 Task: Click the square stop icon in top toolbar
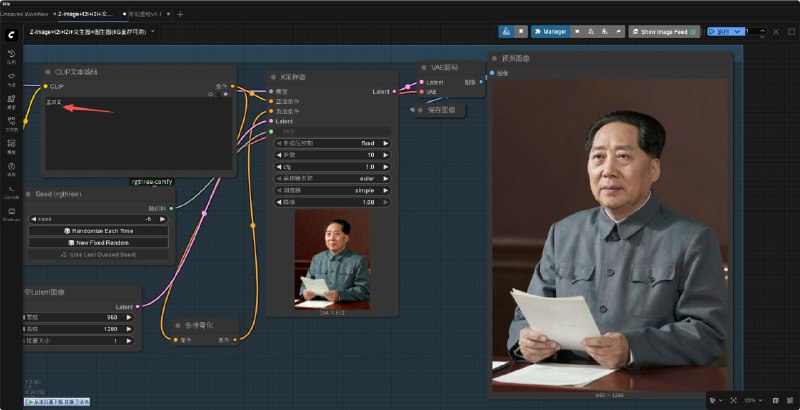click(x=521, y=32)
